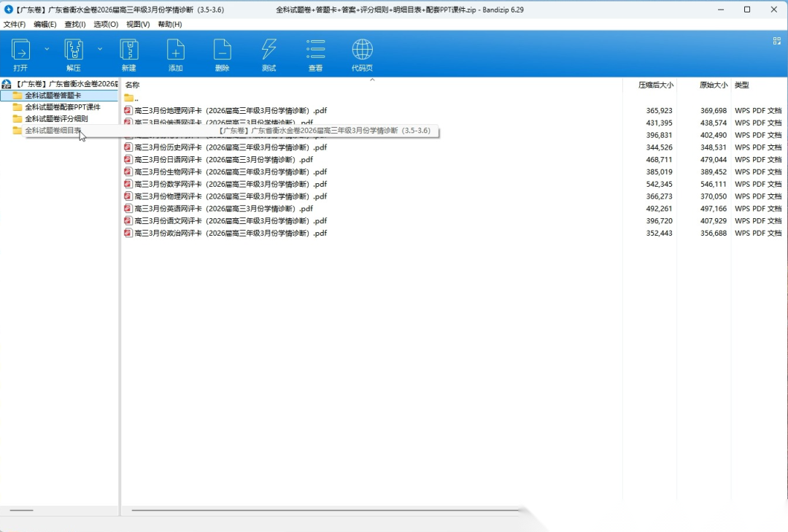Screen dimensions: 788x532
Task: Click the 查看 (View) toolbar icon
Action: point(315,50)
